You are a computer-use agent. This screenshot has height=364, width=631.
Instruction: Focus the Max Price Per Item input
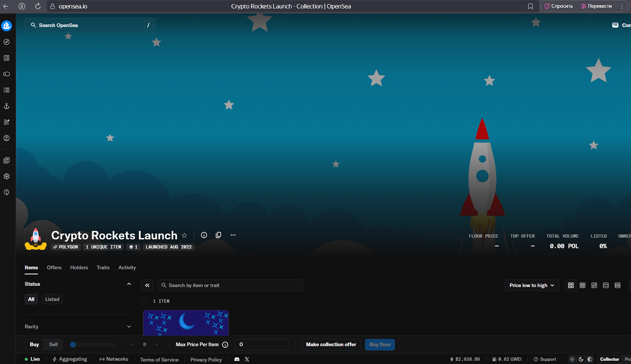[x=262, y=345]
